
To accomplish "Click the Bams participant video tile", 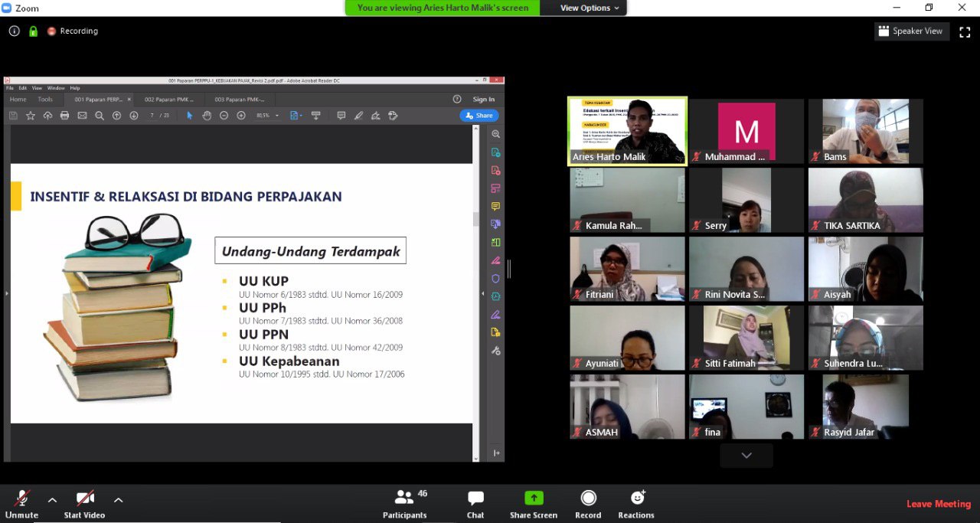I will (865, 130).
